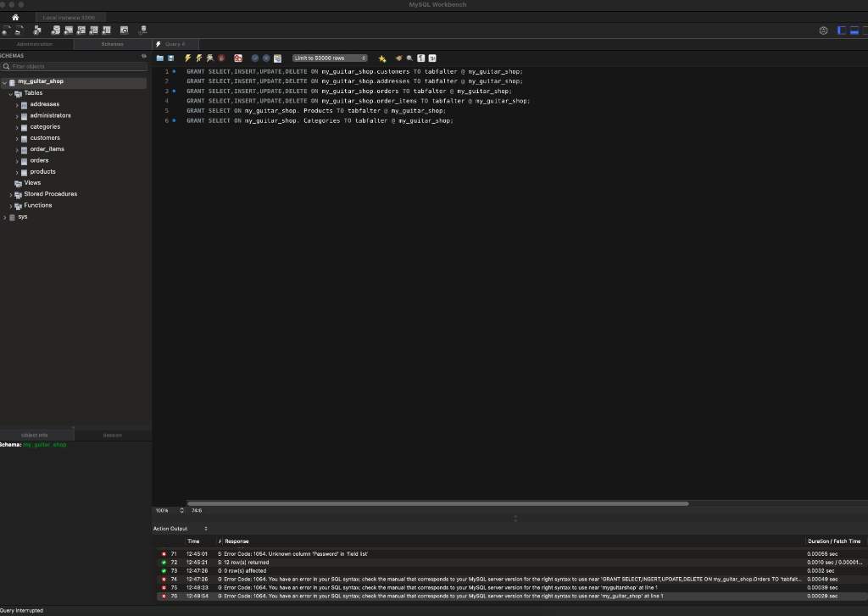
Task: Change editor zoom 100% stepper
Action: [181, 510]
